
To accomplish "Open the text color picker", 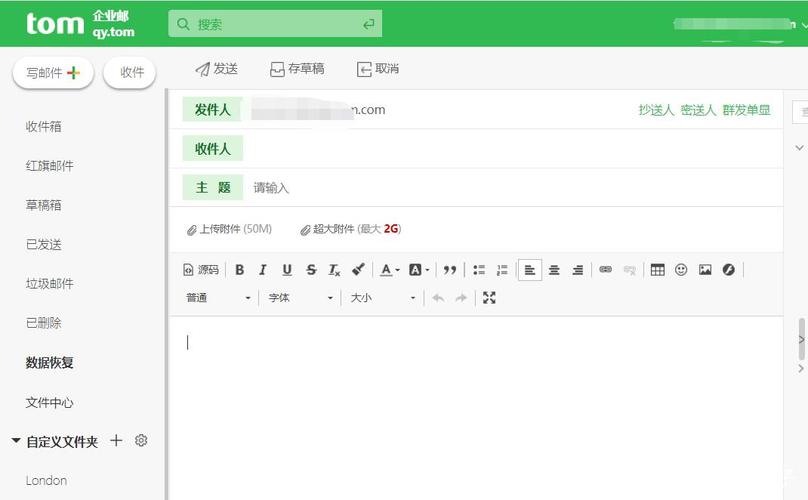I will 389,270.
